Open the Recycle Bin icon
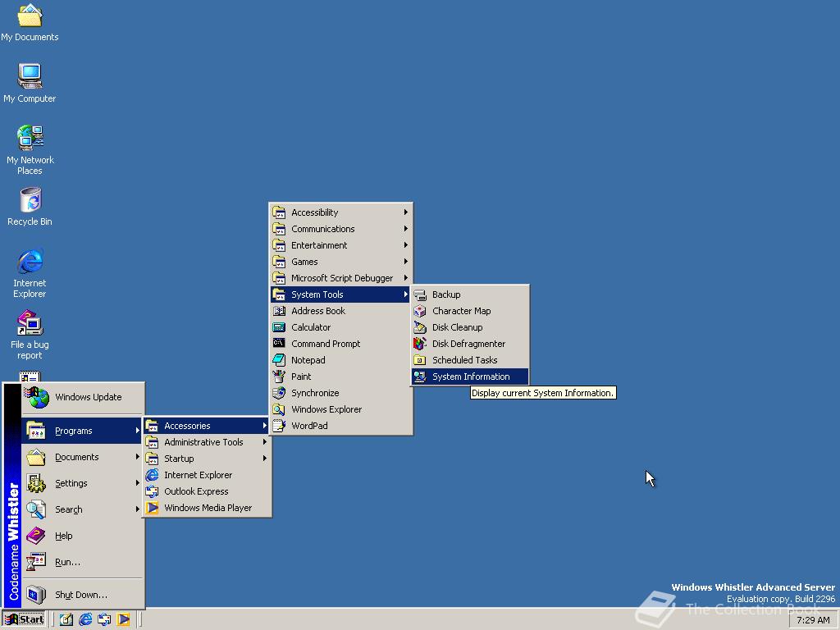This screenshot has height=630, width=840. [x=30, y=207]
